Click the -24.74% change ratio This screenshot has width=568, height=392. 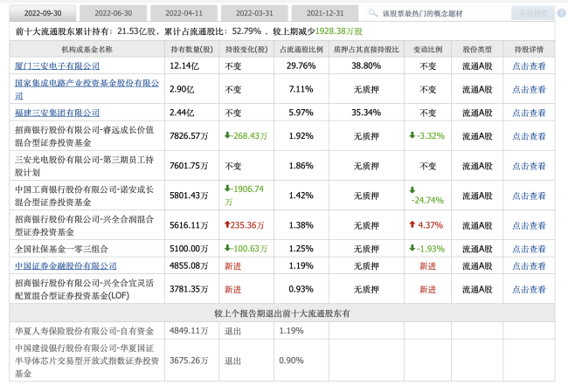(426, 196)
